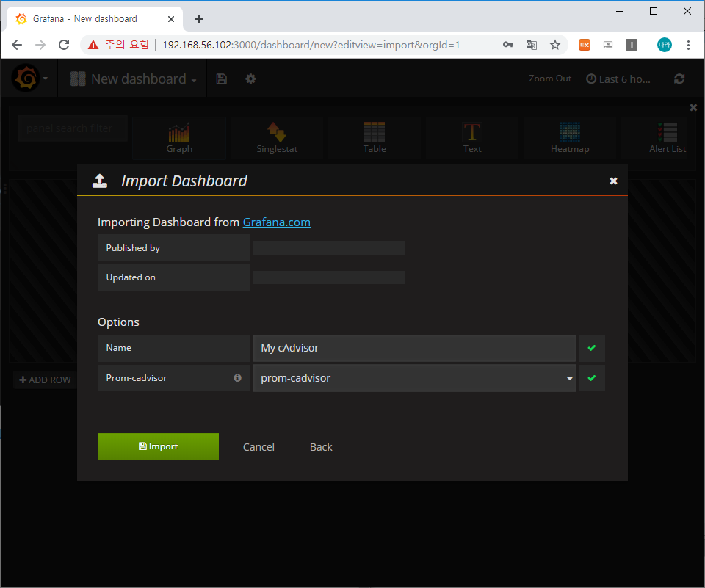
Task: Open the Chrome profile avatar
Action: pos(664,45)
